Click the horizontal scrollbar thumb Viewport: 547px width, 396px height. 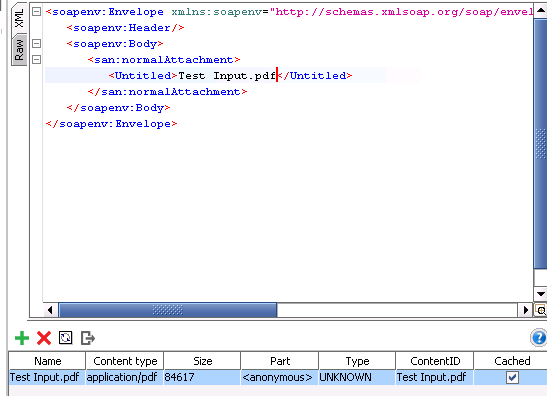click(168, 310)
